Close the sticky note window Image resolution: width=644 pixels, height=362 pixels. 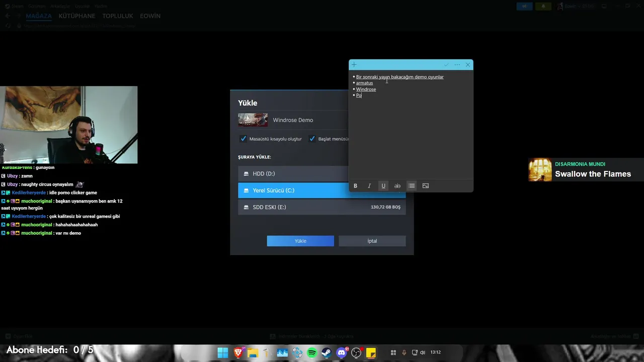pos(468,65)
